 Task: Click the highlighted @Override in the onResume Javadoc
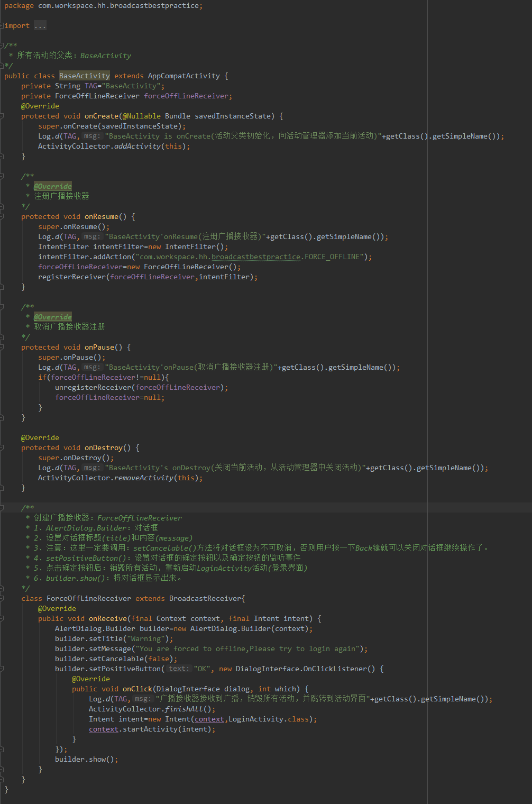(x=53, y=186)
